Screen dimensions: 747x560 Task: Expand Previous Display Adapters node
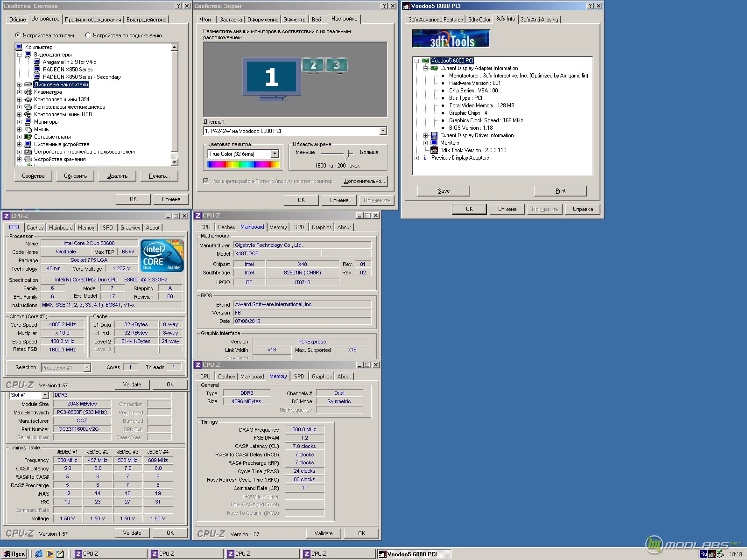pyautogui.click(x=417, y=158)
